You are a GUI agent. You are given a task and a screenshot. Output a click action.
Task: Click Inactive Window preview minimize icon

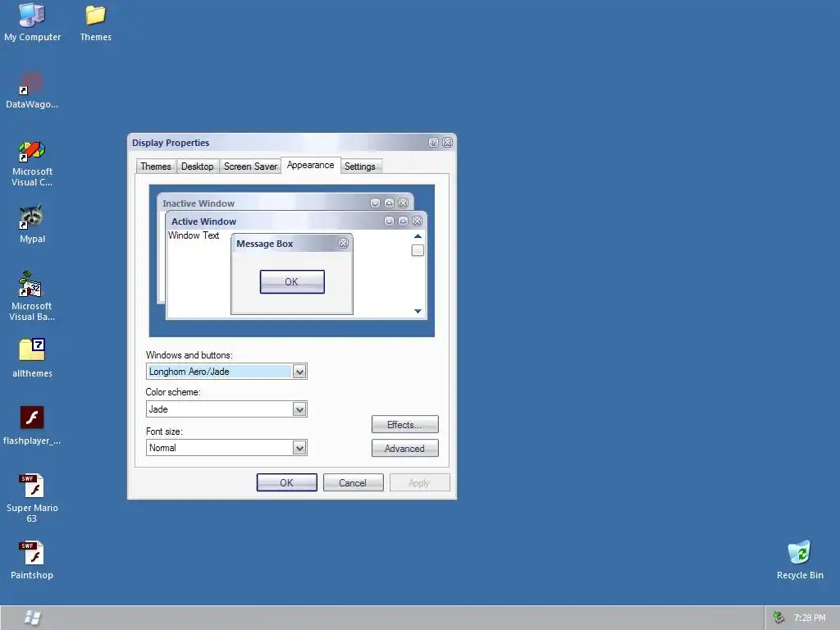[375, 203]
